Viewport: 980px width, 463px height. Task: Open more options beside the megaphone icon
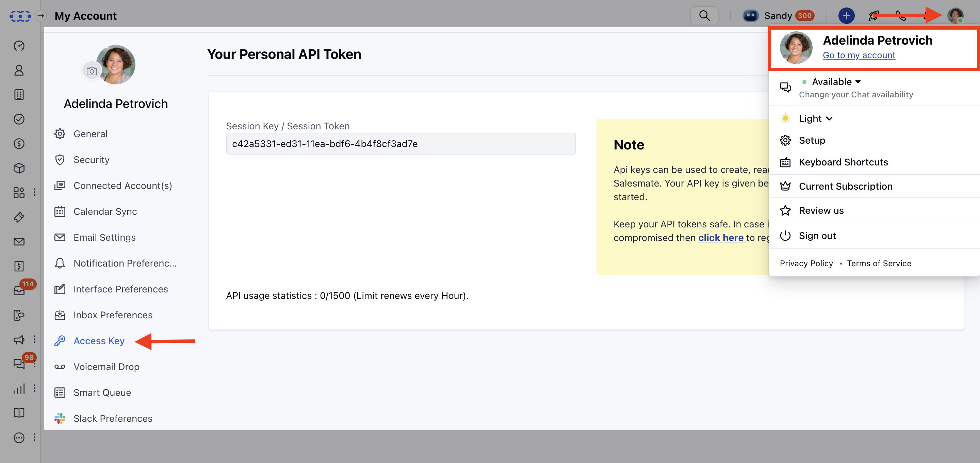[35, 339]
